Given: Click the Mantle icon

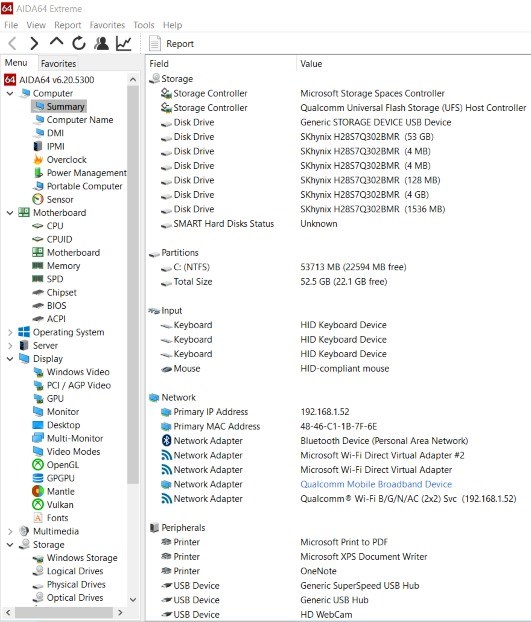Looking at the screenshot, I should (x=38, y=491).
